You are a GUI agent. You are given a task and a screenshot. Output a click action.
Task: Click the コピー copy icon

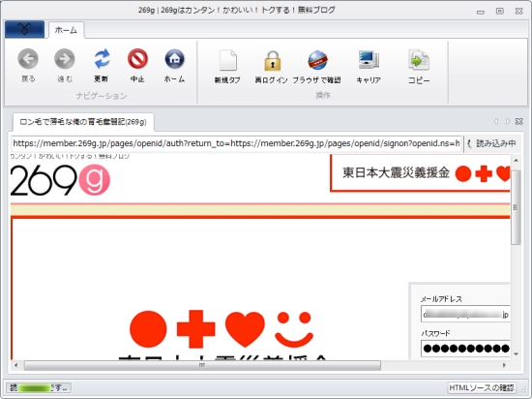[x=419, y=60]
